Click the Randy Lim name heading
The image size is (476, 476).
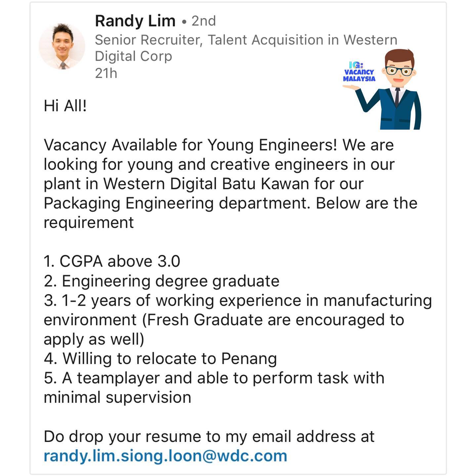coord(135,21)
